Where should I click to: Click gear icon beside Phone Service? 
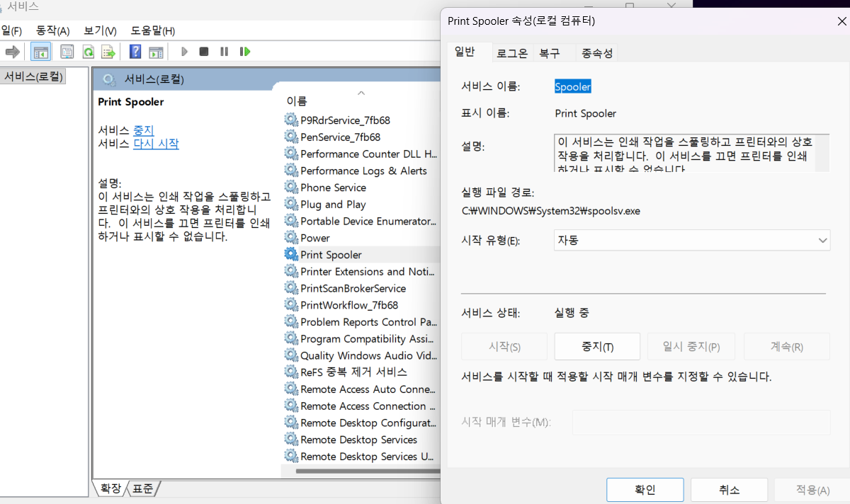point(291,188)
